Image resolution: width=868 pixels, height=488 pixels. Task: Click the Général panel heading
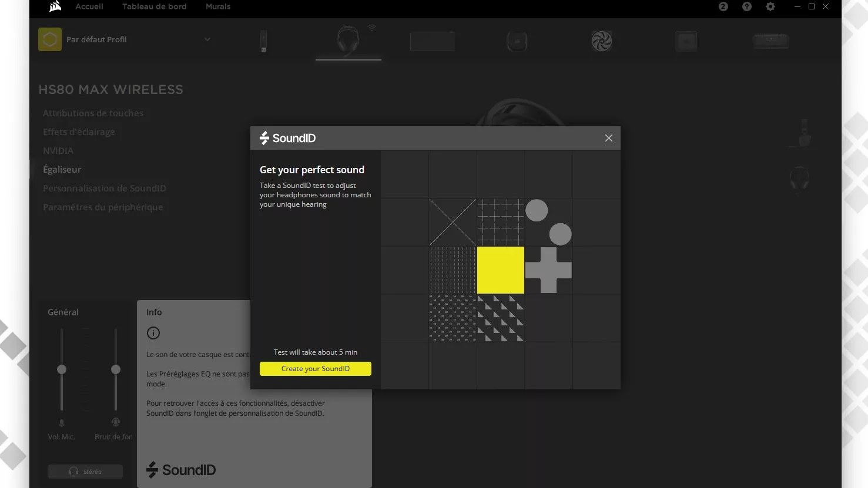pos(63,312)
